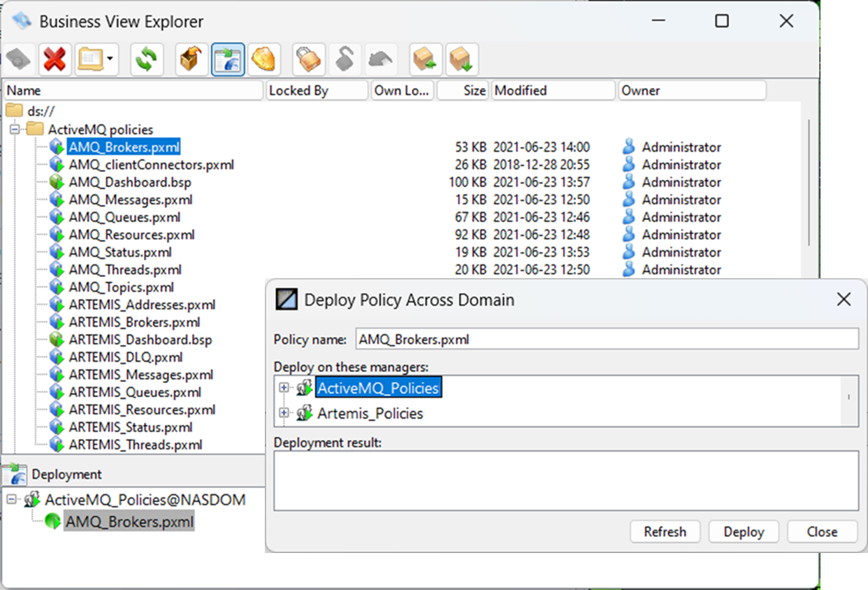Click the Close button in Deploy dialog
The width and height of the screenshot is (868, 590).
(822, 531)
